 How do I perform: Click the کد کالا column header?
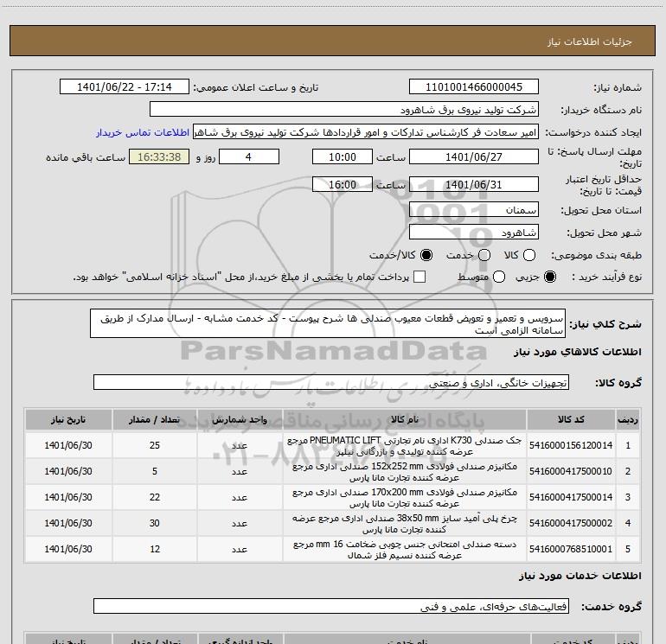coord(571,419)
